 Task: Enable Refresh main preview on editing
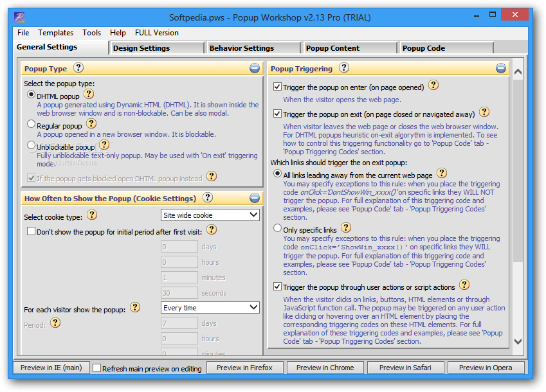[x=97, y=368]
